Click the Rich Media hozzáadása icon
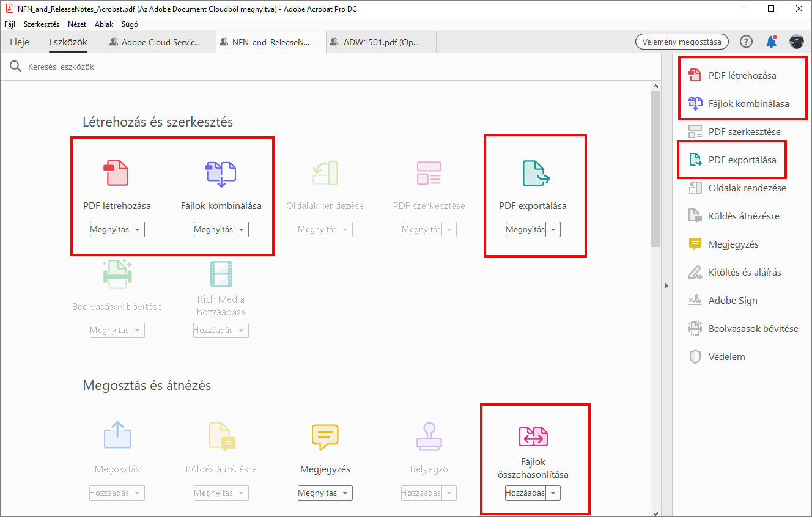Image resolution: width=812 pixels, height=517 pixels. (221, 274)
